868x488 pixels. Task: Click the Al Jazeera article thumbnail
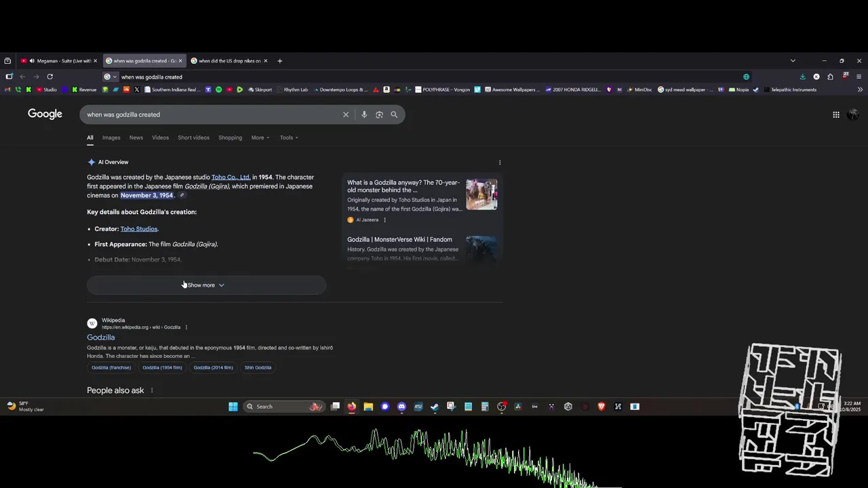(x=481, y=195)
